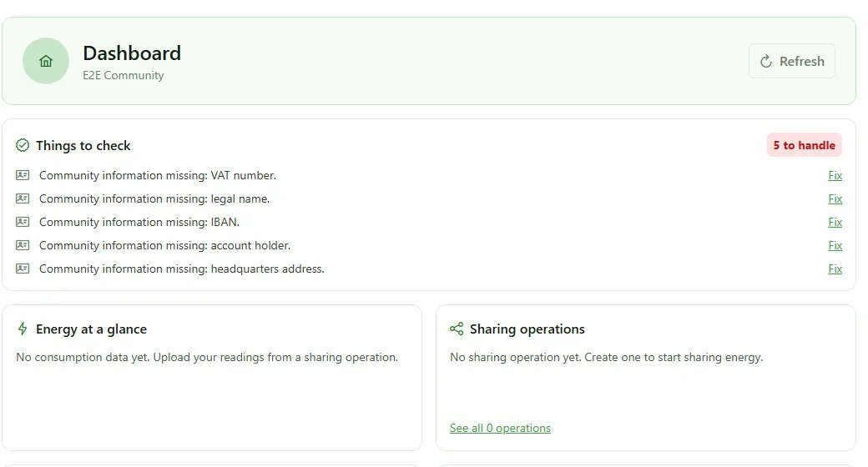Fix the missing IBAN
Screen dimensions: 868x467
point(835,222)
